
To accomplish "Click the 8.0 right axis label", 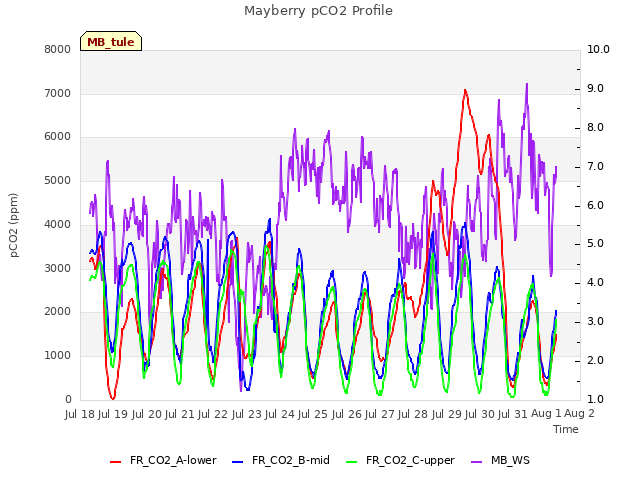I will (596, 127).
